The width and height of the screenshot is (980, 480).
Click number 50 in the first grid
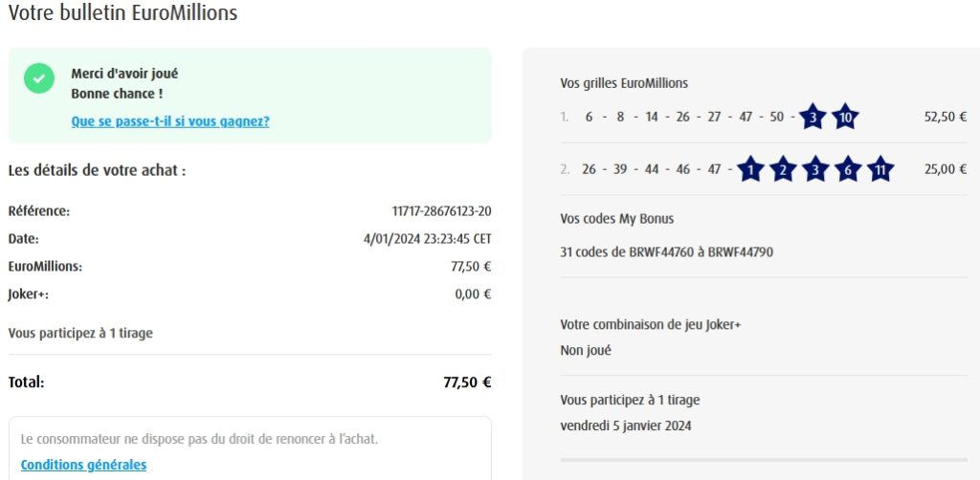(x=776, y=118)
